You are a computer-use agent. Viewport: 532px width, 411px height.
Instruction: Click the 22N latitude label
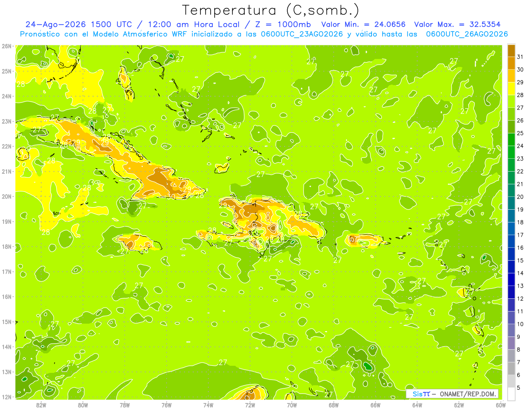pyautogui.click(x=7, y=146)
